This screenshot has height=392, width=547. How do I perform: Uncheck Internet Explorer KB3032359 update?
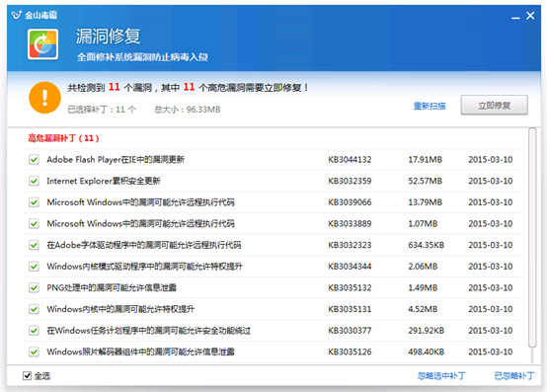(x=34, y=181)
